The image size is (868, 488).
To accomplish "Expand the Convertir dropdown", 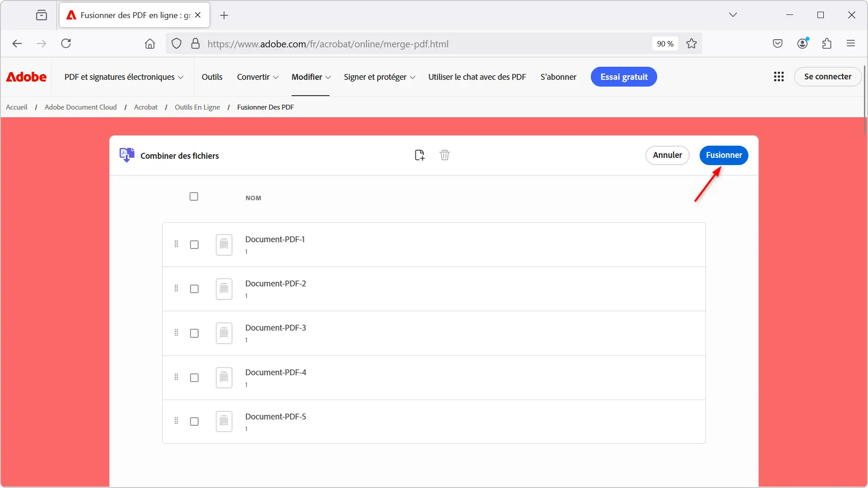I will click(258, 77).
